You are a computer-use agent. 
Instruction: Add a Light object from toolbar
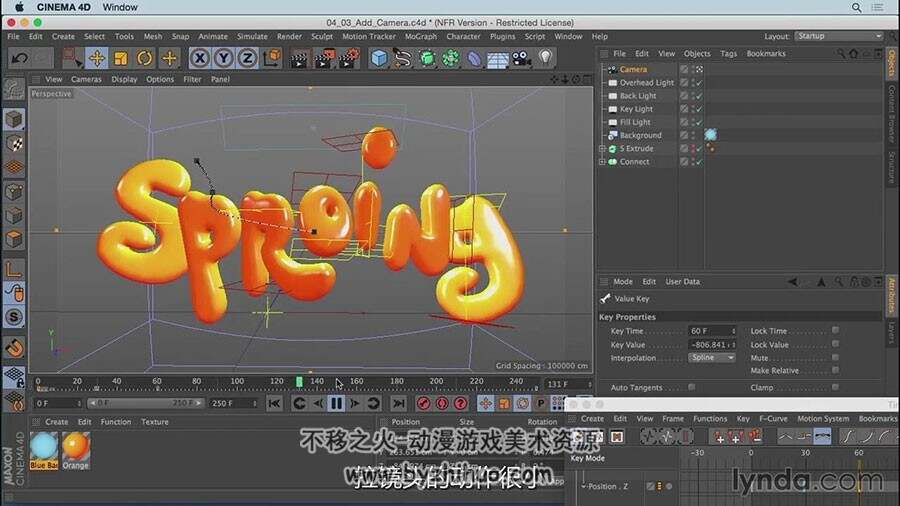point(545,58)
